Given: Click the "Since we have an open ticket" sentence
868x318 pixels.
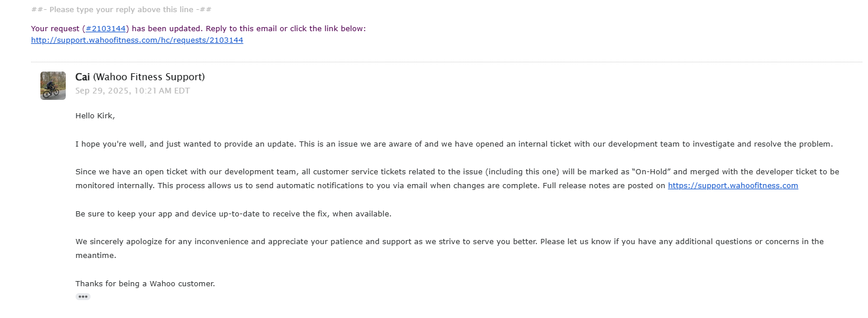Looking at the screenshot, I should (x=231, y=172).
